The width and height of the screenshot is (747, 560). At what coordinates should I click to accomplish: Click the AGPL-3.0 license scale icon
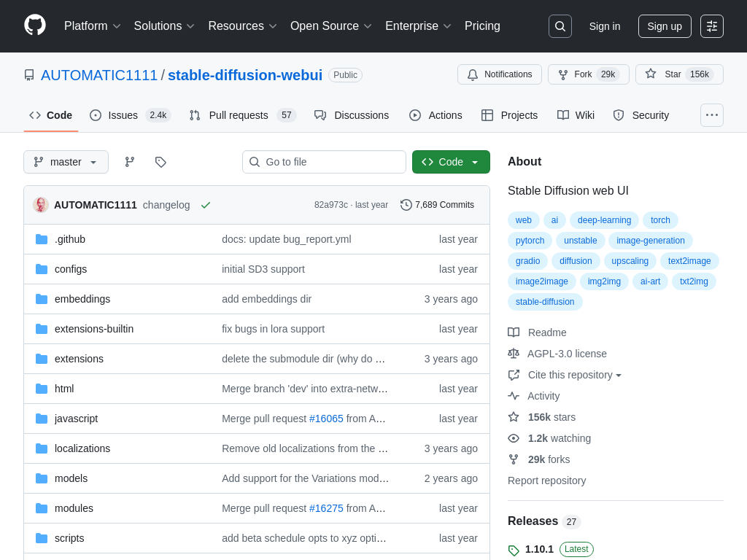[x=514, y=354]
